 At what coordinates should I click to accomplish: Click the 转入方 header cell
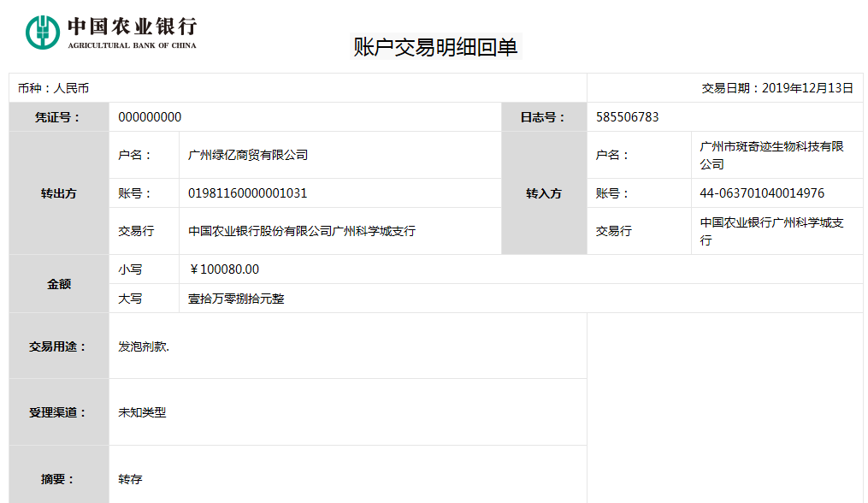click(544, 193)
